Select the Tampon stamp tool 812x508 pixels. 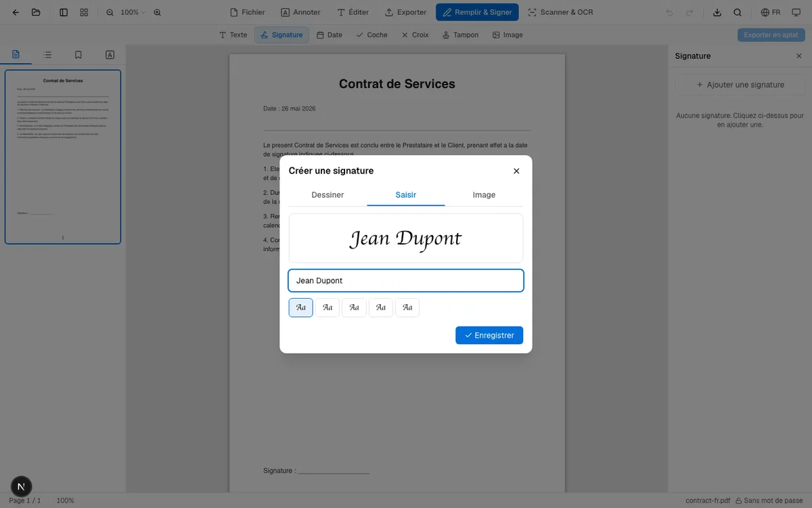coord(460,35)
